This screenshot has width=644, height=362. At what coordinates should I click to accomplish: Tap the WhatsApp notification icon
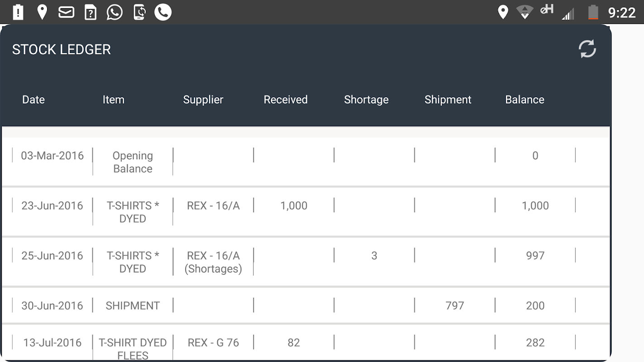coord(115,12)
